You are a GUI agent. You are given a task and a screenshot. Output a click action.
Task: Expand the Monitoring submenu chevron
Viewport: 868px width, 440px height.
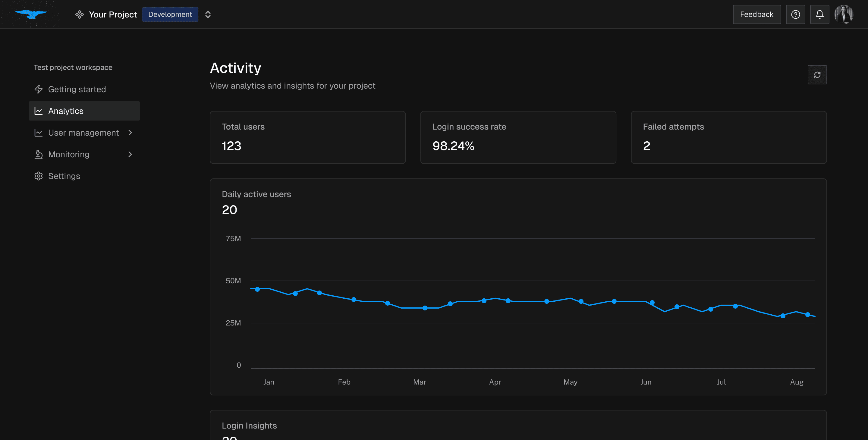pos(130,154)
